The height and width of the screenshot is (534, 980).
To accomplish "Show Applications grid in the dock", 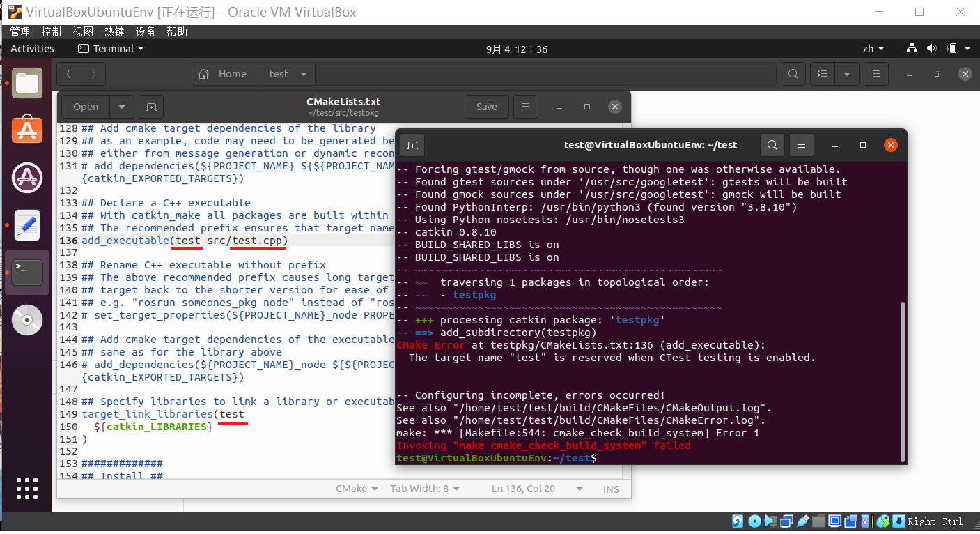I will click(x=27, y=488).
